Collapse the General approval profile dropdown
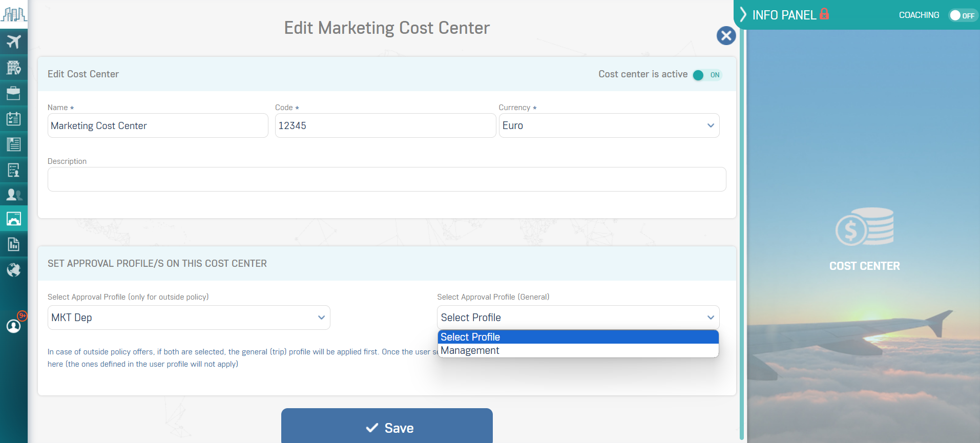This screenshot has width=980, height=443. point(578,318)
